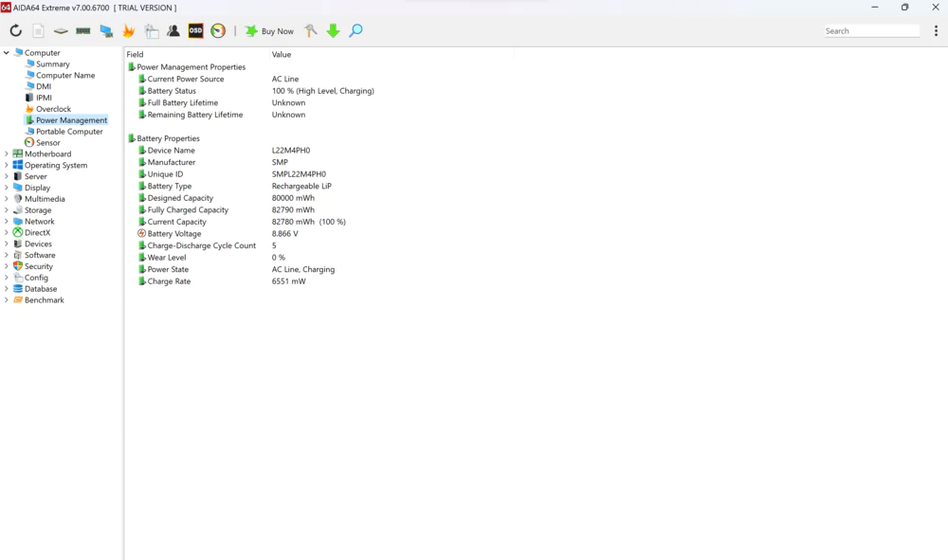
Task: Expand the Multimedia tree node
Action: (x=7, y=199)
